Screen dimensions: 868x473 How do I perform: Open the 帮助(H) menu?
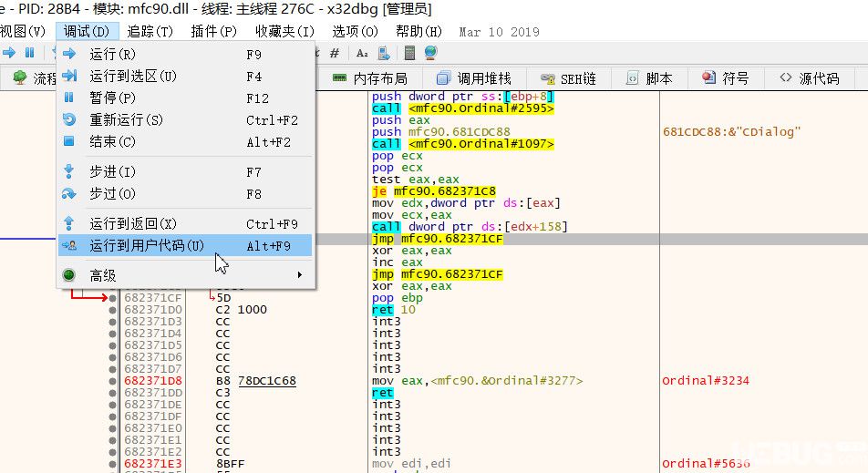[x=419, y=32]
